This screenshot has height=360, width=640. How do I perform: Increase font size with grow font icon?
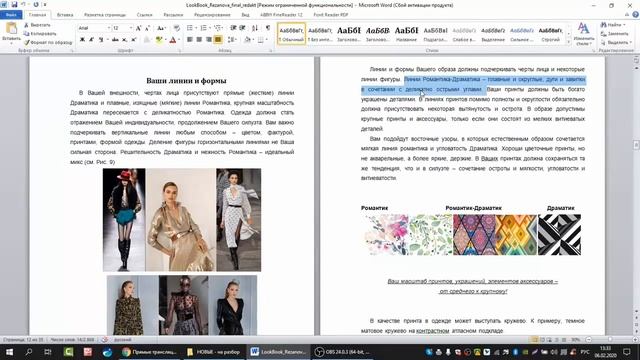(138, 28)
